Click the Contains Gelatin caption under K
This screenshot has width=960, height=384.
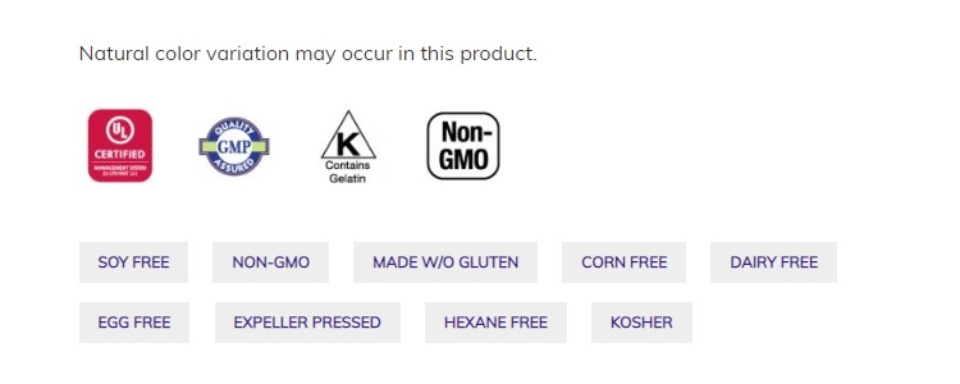click(348, 172)
